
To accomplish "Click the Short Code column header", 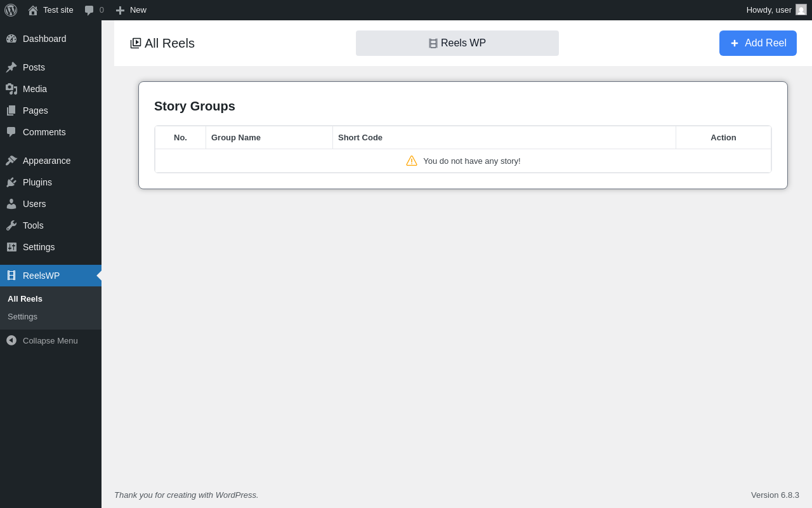I will coord(360,137).
